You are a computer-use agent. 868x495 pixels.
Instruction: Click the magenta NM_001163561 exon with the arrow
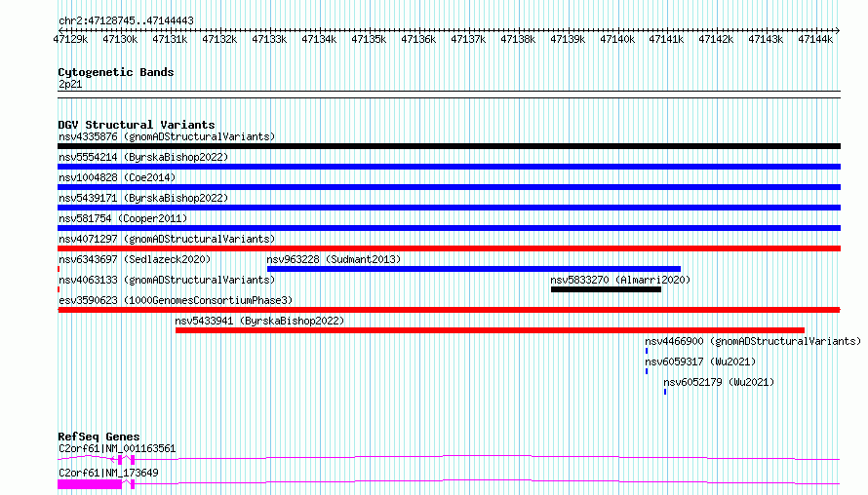[x=119, y=460]
